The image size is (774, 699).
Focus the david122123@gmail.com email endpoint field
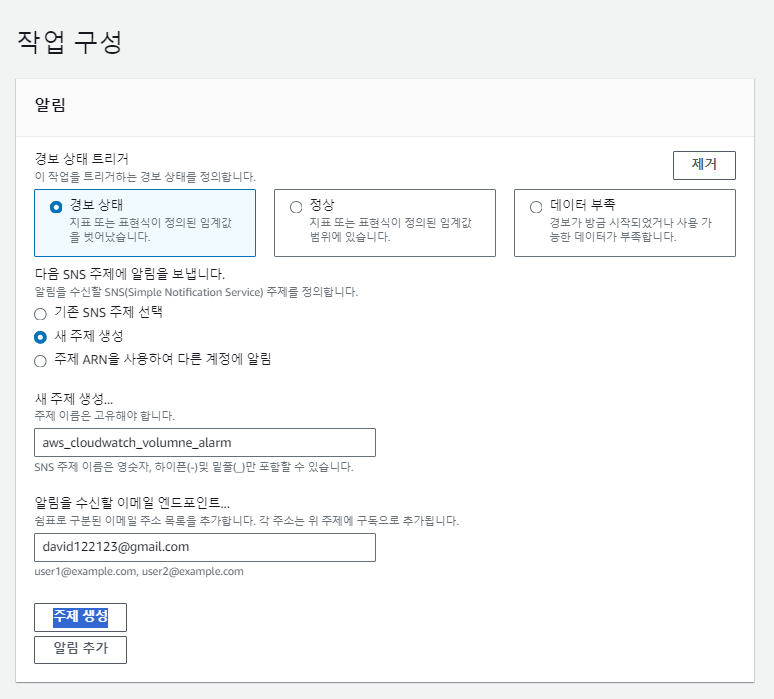(205, 548)
